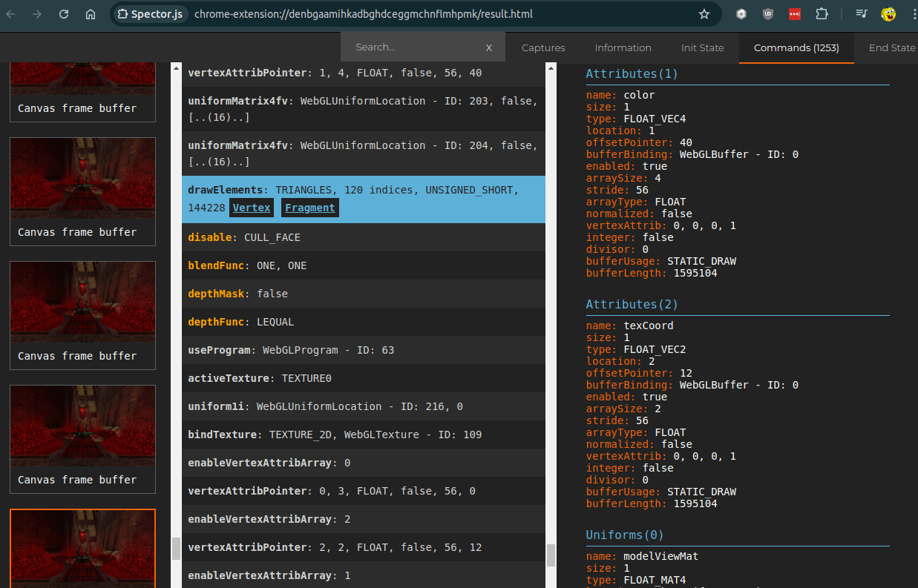Open the uBlock Origin extension icon
The height and width of the screenshot is (588, 918).
click(x=768, y=14)
